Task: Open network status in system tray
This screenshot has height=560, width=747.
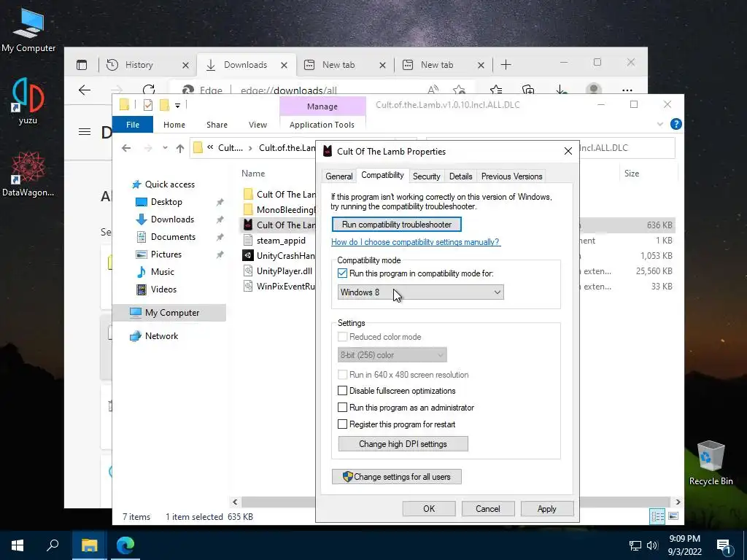Action: tap(635, 545)
